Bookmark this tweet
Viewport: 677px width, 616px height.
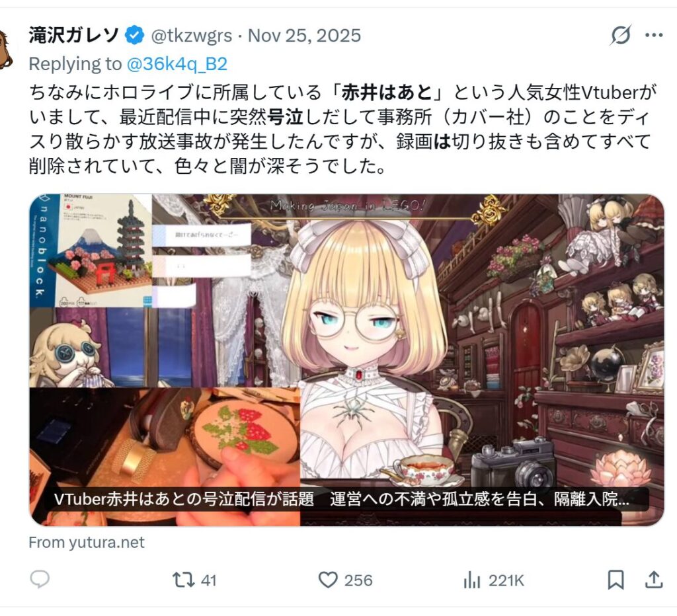coord(616,580)
